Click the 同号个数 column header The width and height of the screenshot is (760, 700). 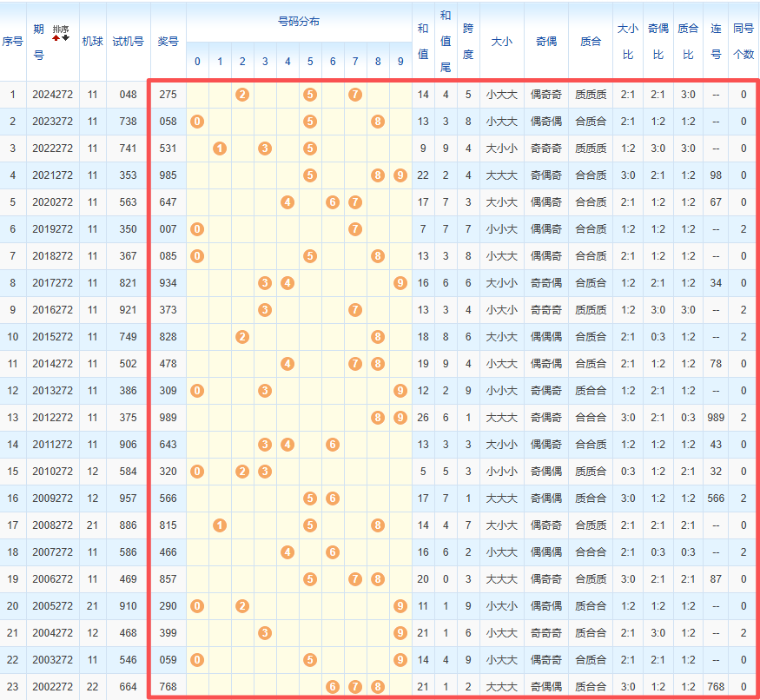743,41
